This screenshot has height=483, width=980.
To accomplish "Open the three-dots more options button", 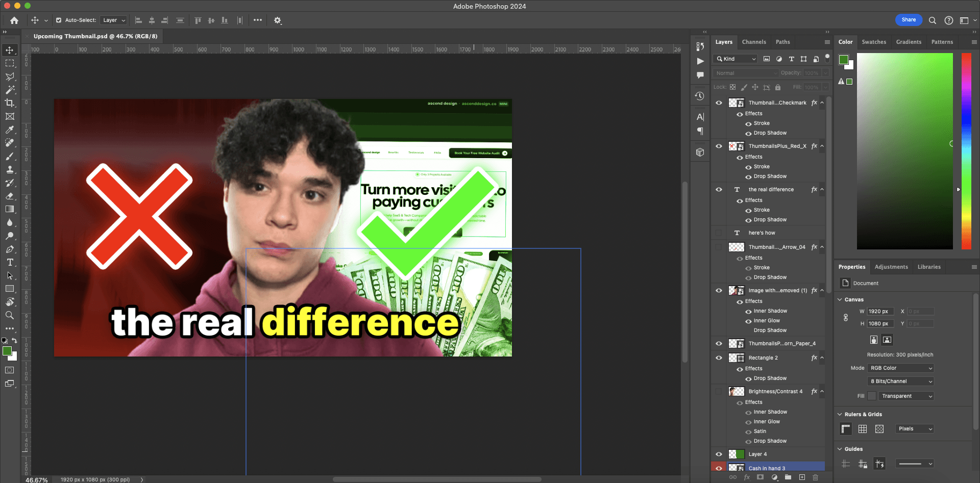I will click(258, 20).
